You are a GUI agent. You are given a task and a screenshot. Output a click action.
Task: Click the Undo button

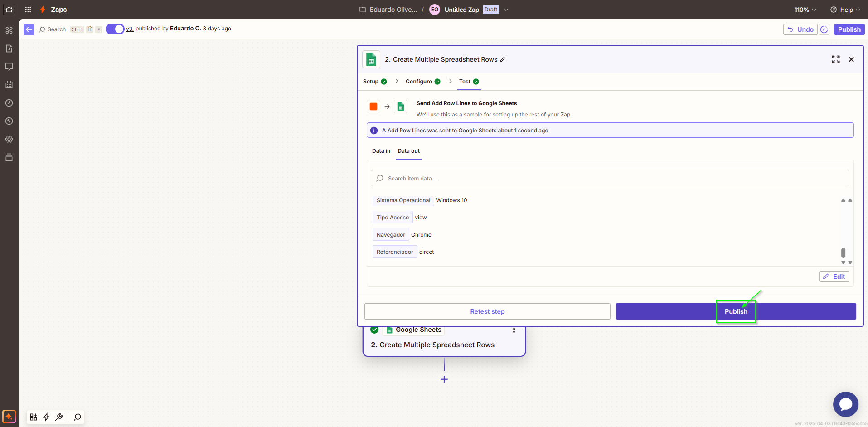(800, 29)
